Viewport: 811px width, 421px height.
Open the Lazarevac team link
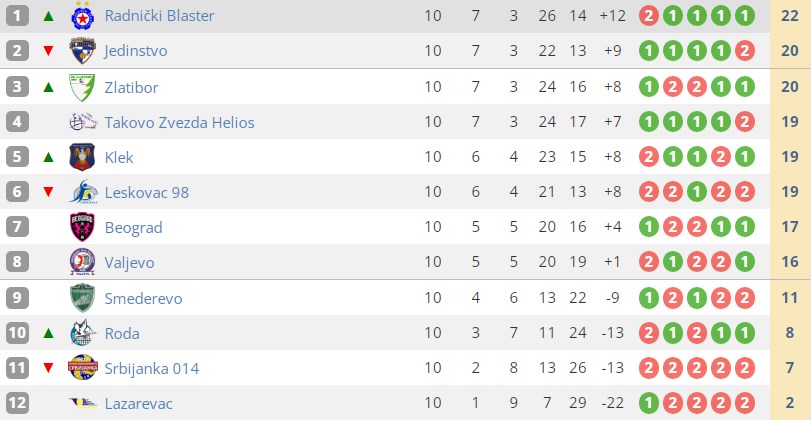click(139, 403)
